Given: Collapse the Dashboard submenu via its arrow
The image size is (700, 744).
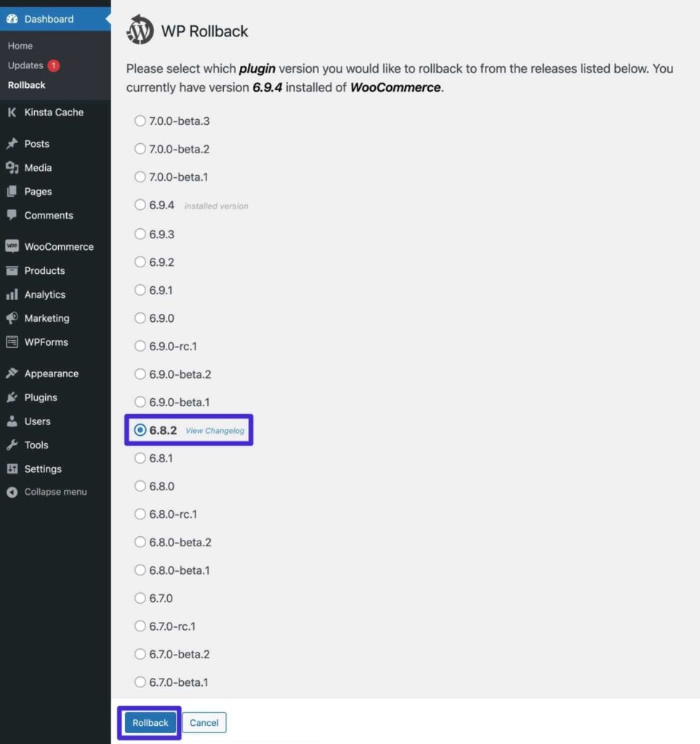Looking at the screenshot, I should [108, 20].
